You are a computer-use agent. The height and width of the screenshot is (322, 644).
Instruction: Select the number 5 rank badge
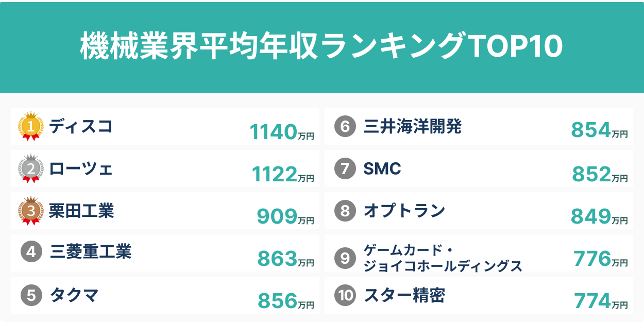pos(31,295)
